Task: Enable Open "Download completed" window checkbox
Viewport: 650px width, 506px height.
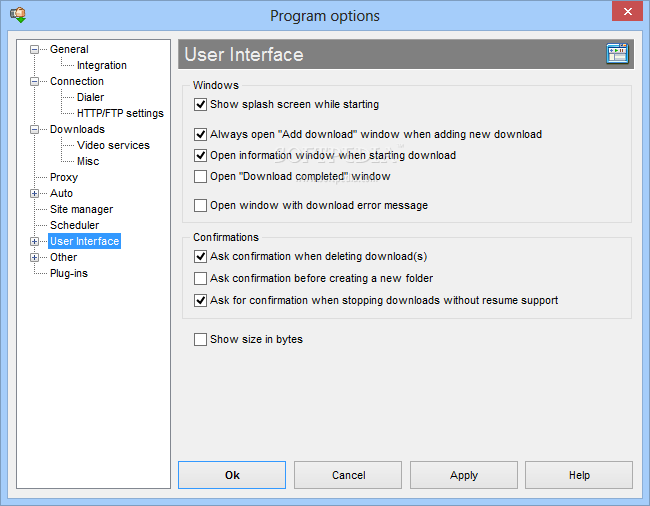Action: tap(200, 177)
